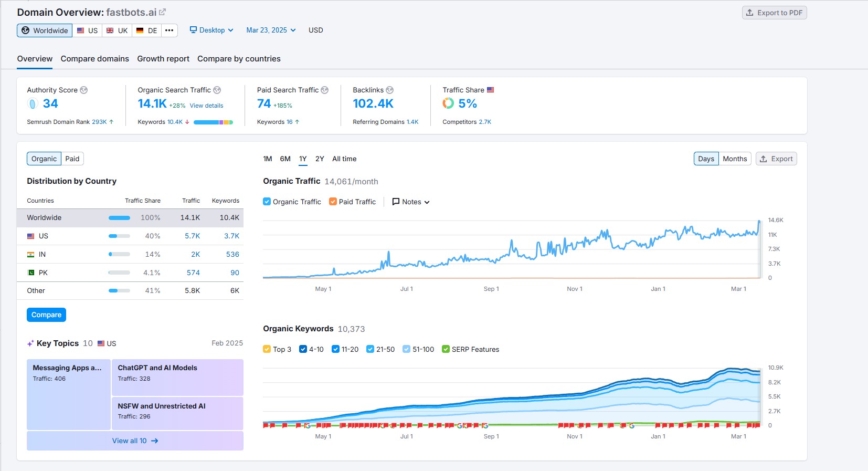Click the keyword distribution color bar
The image size is (868, 471).
213,122
